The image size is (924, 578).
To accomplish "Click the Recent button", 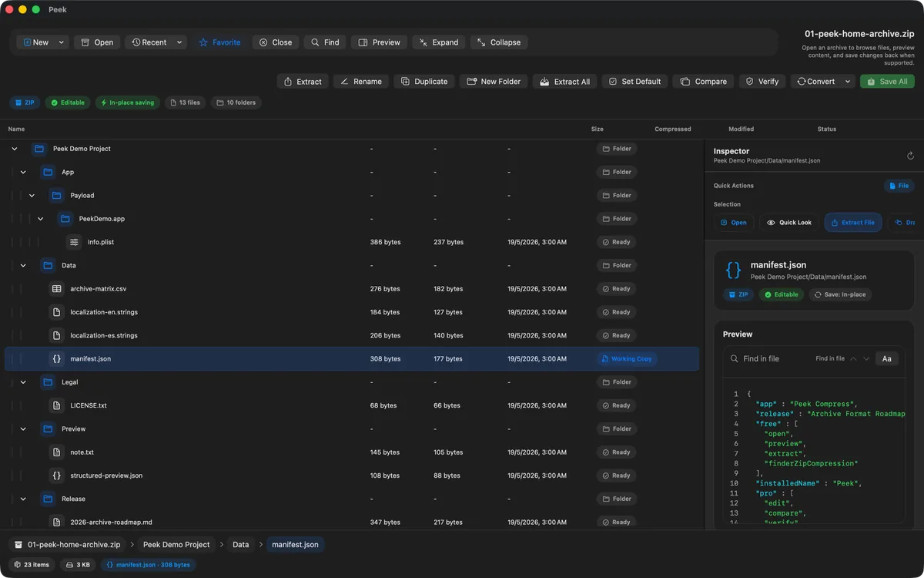I will [x=149, y=42].
